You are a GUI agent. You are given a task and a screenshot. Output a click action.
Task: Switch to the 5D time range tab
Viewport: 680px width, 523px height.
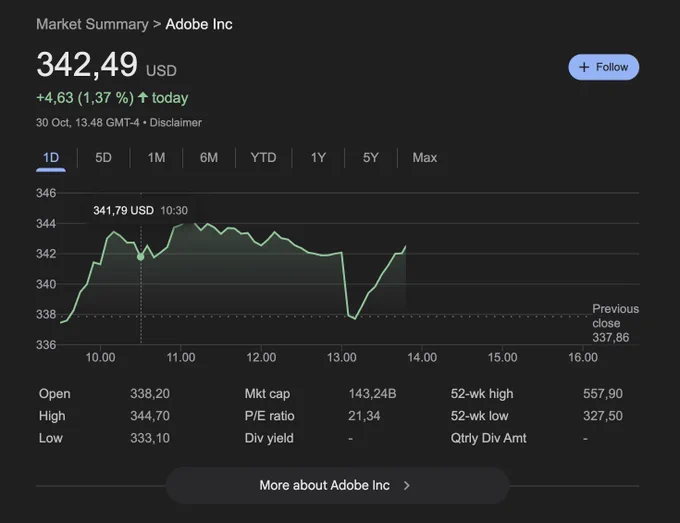coord(103,157)
